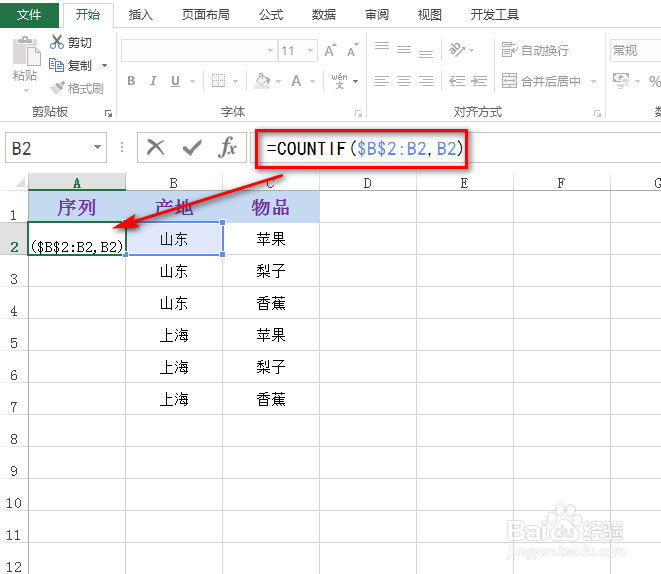Apply borders using the border icon
This screenshot has width=661, height=574.
tap(218, 80)
